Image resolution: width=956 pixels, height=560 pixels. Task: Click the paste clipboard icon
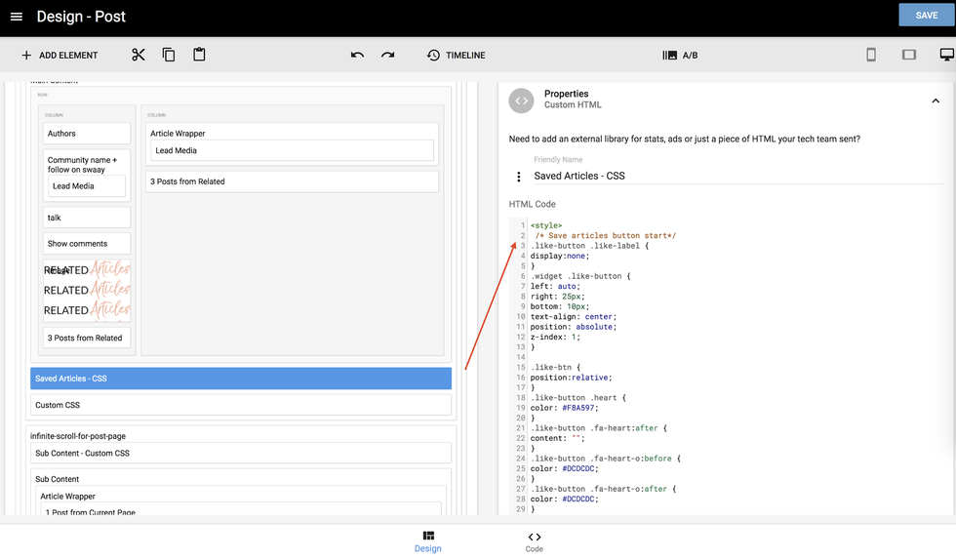[199, 55]
